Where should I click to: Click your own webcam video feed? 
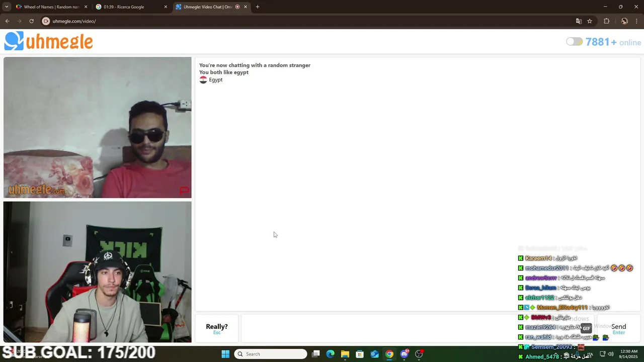pos(97,272)
